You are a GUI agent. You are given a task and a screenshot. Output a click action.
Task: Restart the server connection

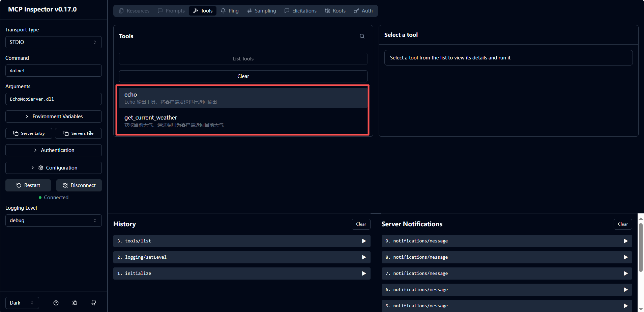tap(28, 185)
